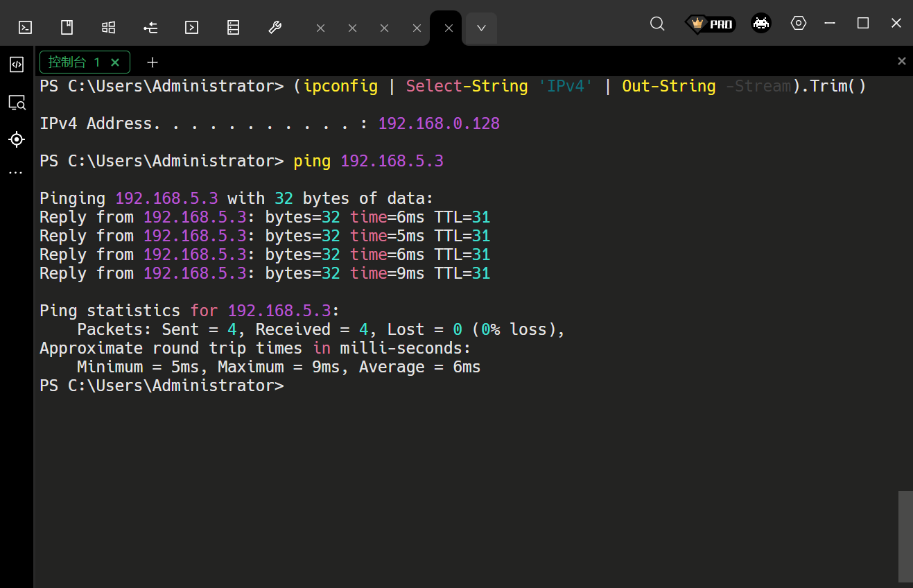Expand the sidebar three-dots more menu
The width and height of the screenshot is (913, 588).
(x=17, y=173)
